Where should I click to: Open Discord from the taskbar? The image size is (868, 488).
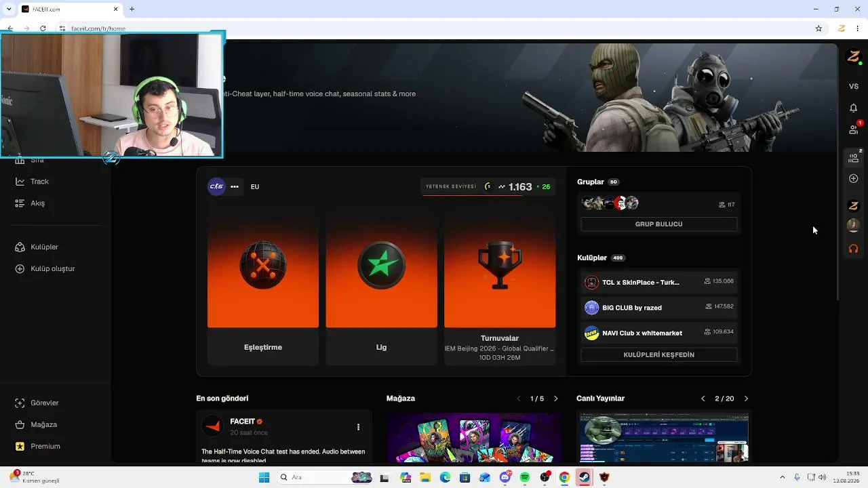[x=505, y=478]
